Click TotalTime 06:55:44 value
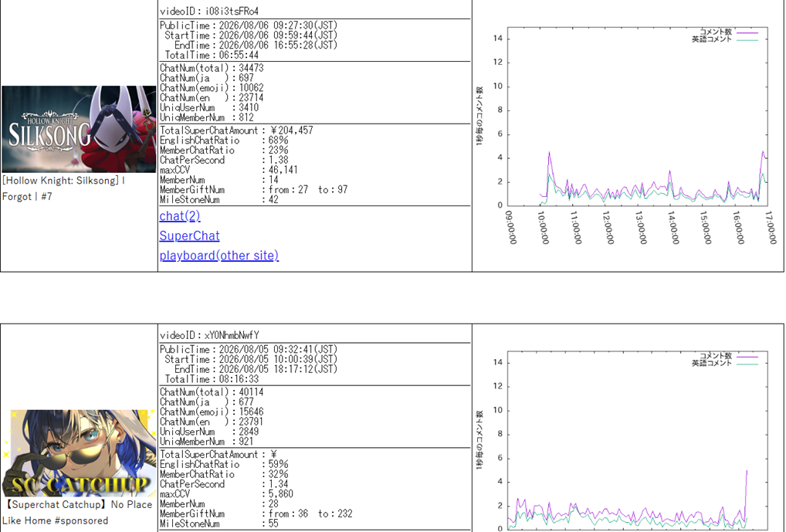The image size is (786, 532). point(239,55)
